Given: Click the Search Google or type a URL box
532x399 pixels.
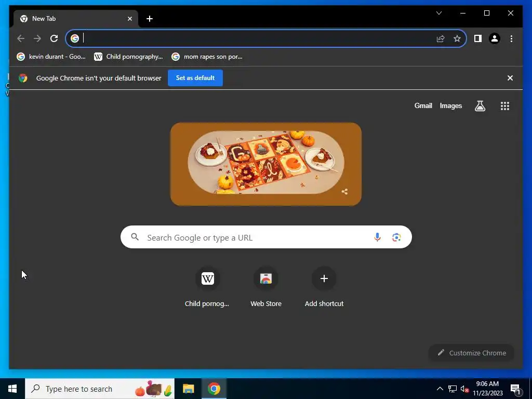Looking at the screenshot, I should pyautogui.click(x=266, y=237).
